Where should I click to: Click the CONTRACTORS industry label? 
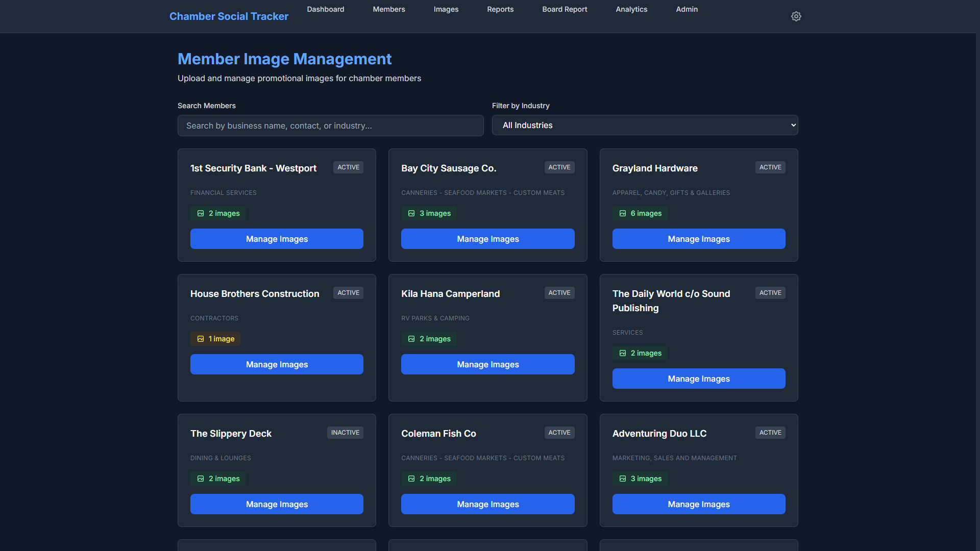[x=214, y=318]
